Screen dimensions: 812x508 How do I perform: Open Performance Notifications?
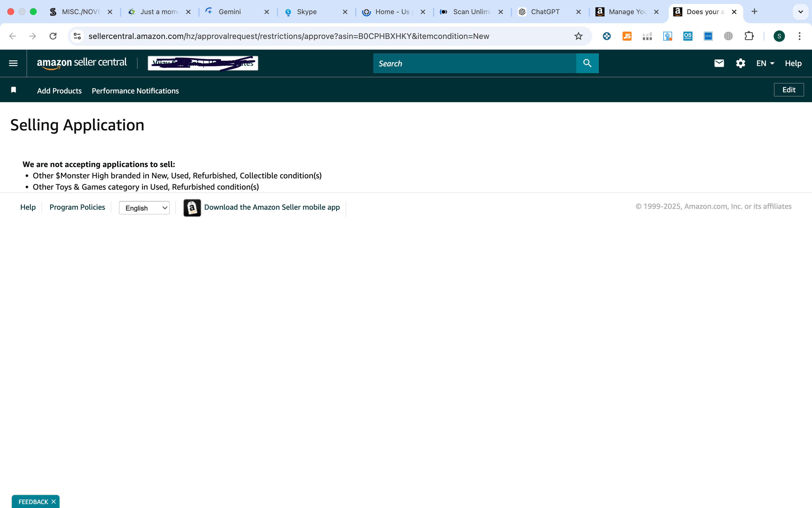click(x=135, y=91)
